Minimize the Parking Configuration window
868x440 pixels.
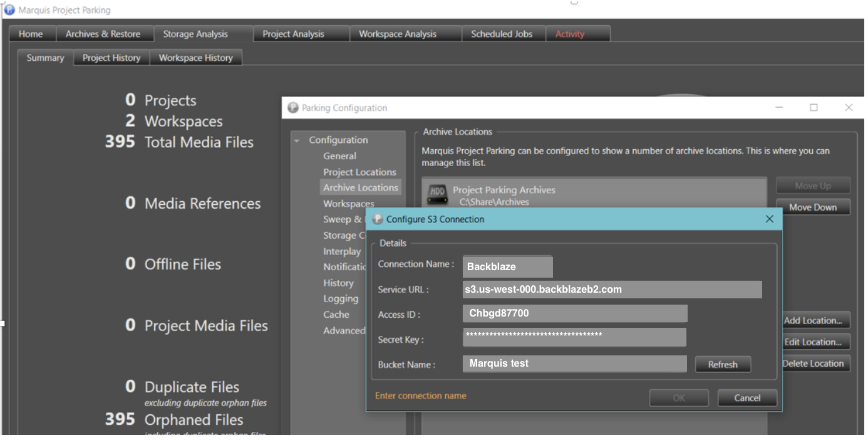pos(779,108)
